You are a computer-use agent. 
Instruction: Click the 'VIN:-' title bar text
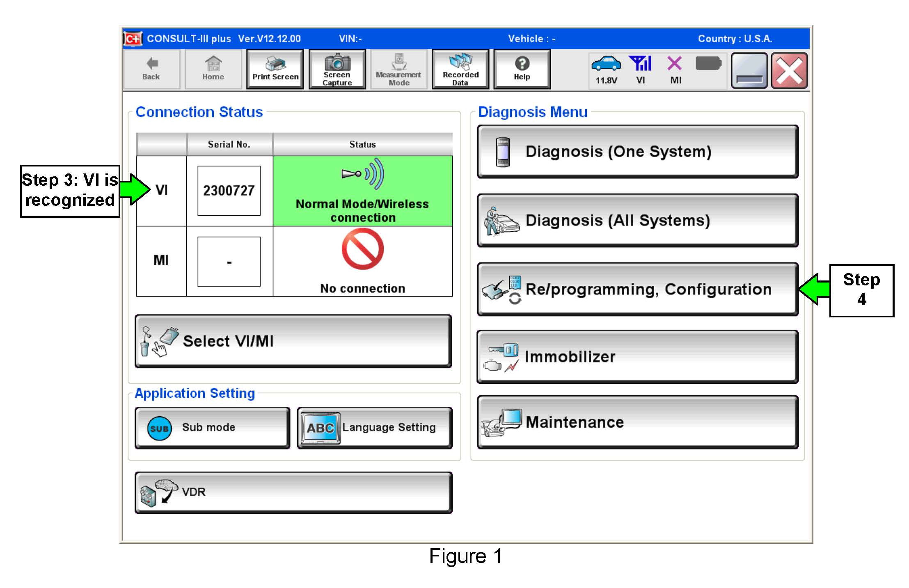tap(350, 39)
